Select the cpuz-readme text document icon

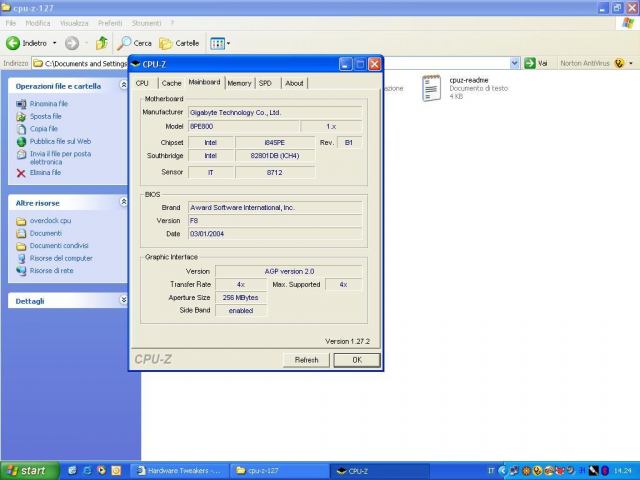point(431,88)
